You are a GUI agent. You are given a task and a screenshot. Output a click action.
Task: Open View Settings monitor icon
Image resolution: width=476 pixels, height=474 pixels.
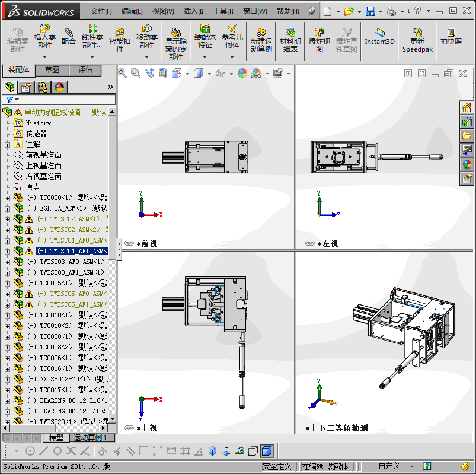[278, 73]
